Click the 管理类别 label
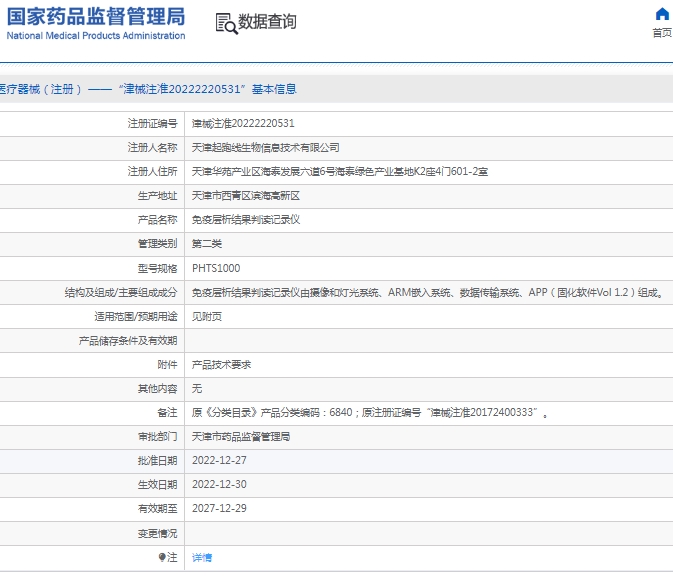This screenshot has width=673, height=578. coord(158,244)
